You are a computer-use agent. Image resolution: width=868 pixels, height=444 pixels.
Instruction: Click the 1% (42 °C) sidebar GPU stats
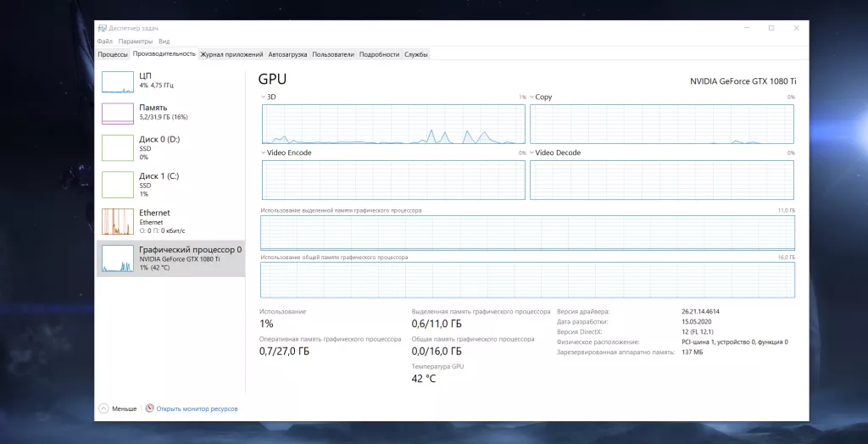coord(154,268)
